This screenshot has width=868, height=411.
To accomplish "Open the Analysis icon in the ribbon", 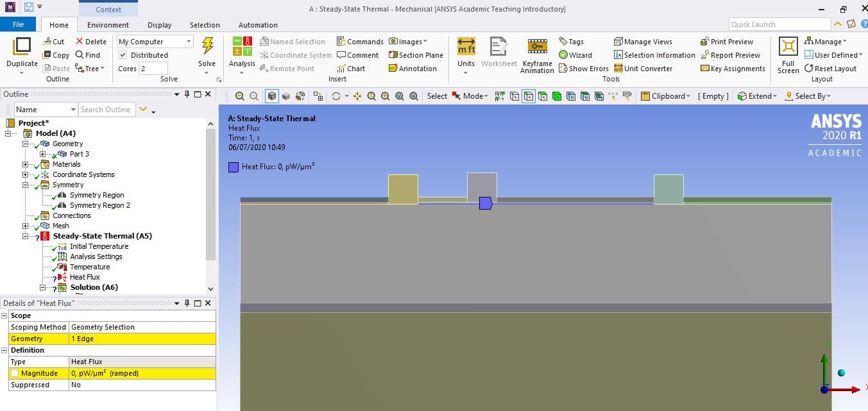I will pos(242,47).
